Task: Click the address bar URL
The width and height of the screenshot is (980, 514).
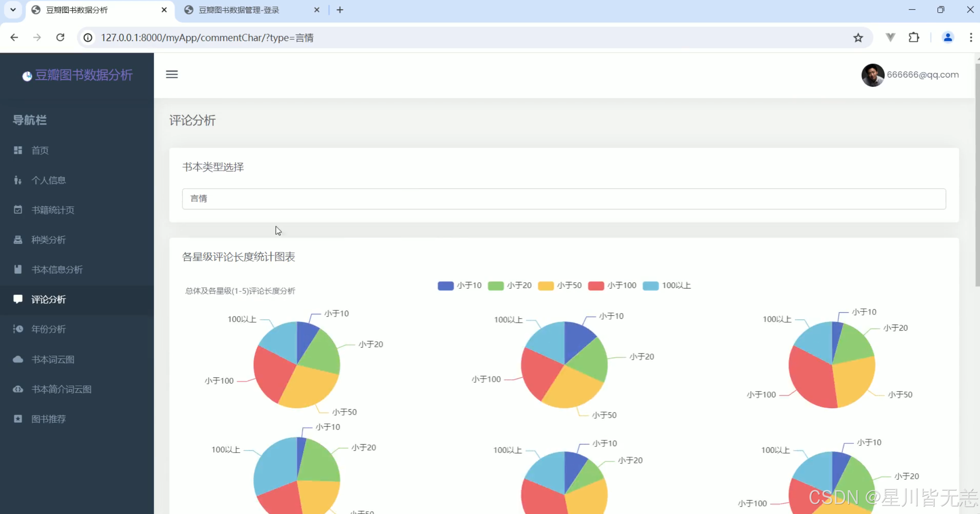Action: [x=207, y=38]
